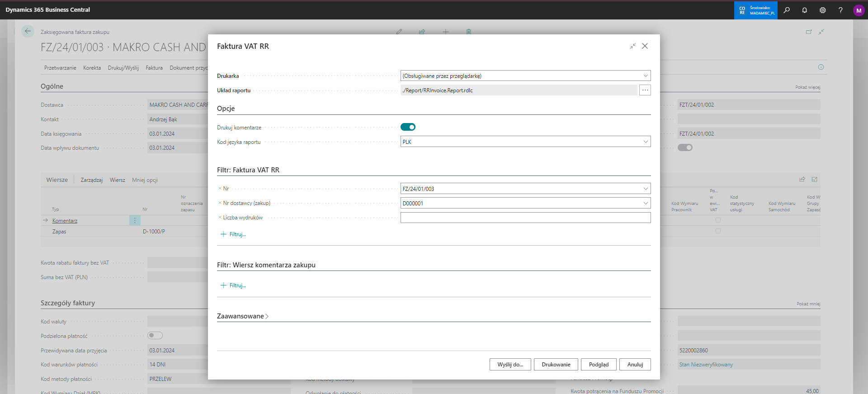Open the Korekta menu
This screenshot has height=394, width=868.
point(92,68)
